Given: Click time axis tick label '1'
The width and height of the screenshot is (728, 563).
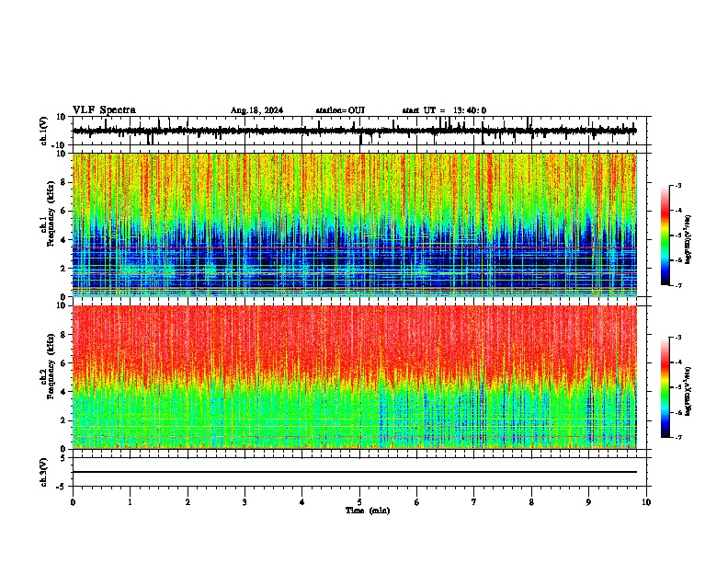Looking at the screenshot, I should point(131,502).
